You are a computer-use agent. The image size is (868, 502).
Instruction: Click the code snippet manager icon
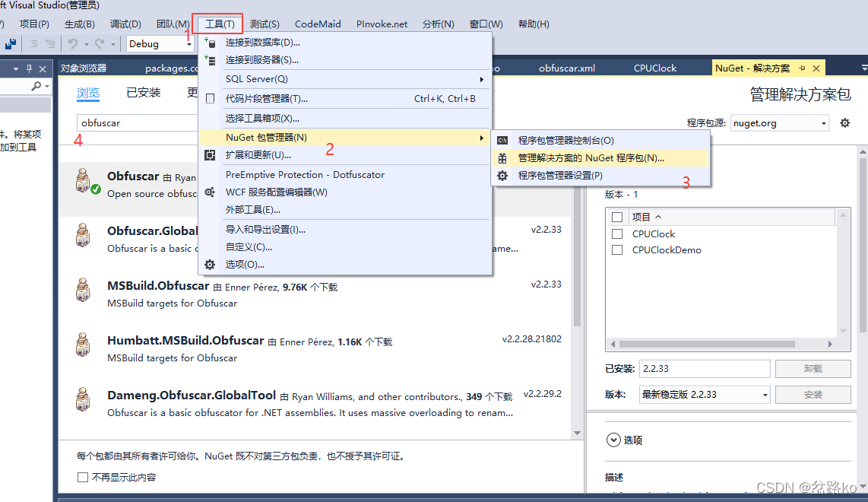tap(210, 99)
